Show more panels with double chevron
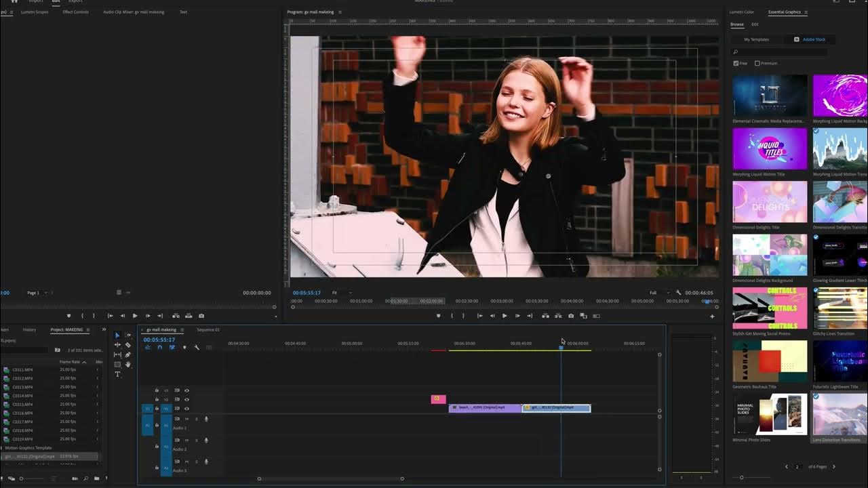The image size is (868, 488). tap(104, 330)
